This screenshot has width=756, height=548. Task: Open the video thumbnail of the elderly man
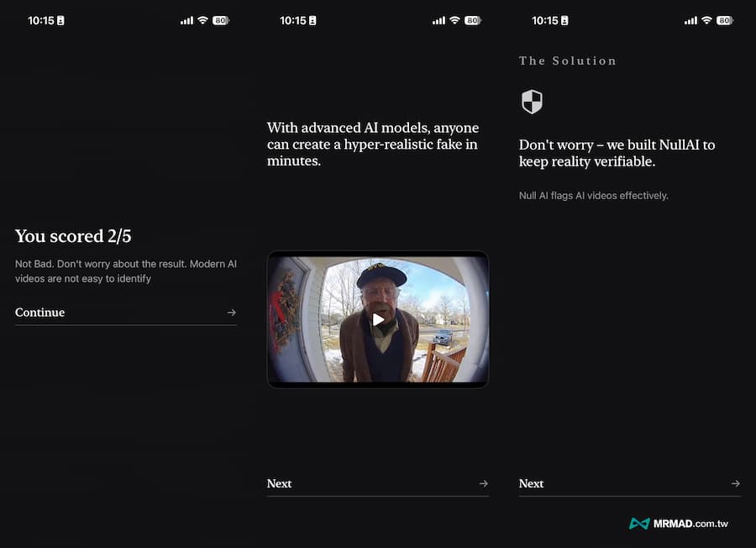378,319
